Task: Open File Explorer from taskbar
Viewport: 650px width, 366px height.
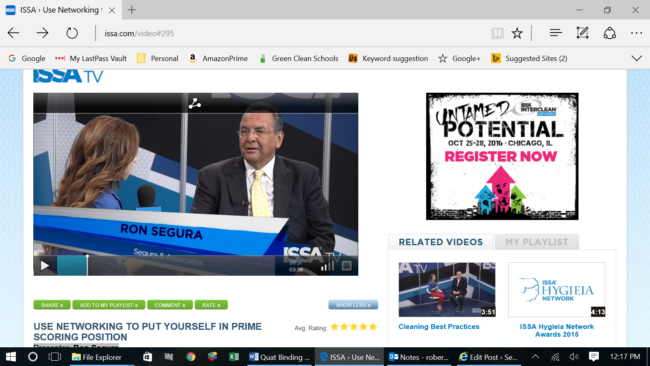Action: [x=97, y=357]
